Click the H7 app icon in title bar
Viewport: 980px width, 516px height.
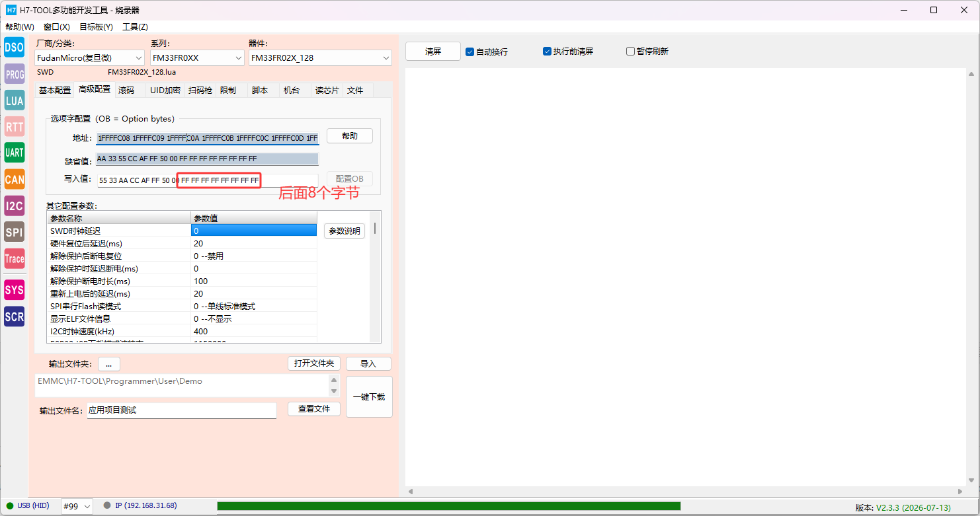[11, 10]
